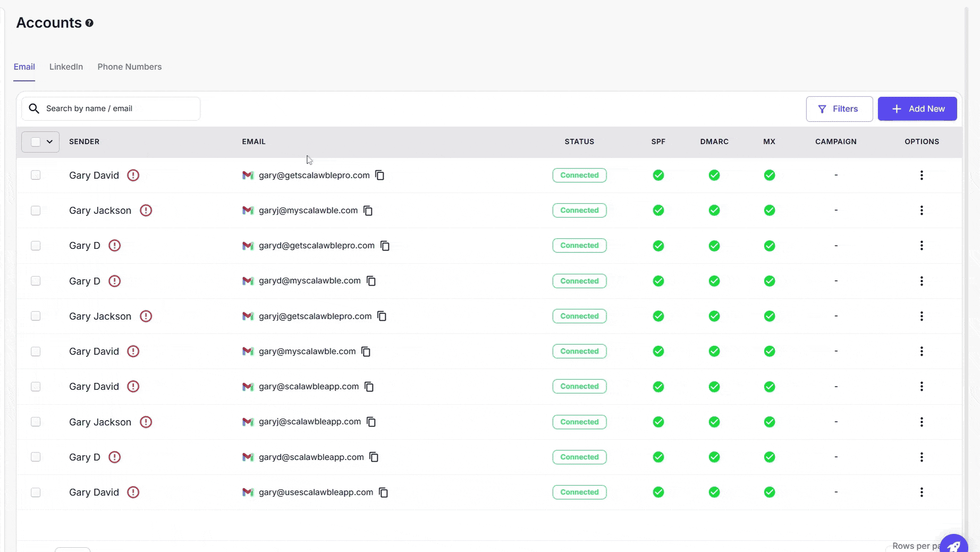Click the rocket icon in bottom corner
980x552 pixels.
954,546
